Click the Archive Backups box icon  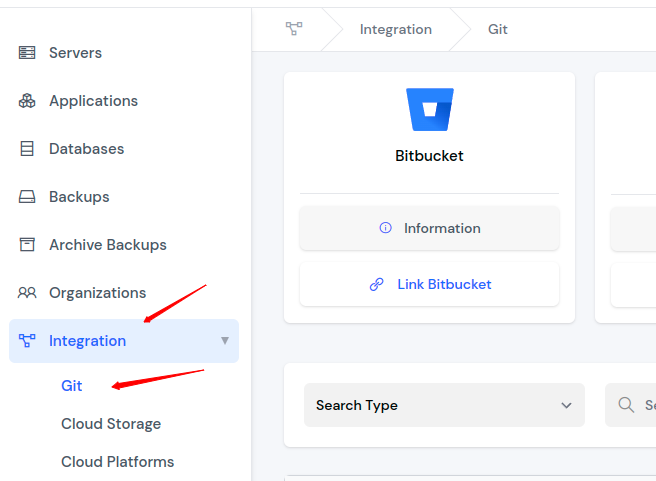(27, 245)
